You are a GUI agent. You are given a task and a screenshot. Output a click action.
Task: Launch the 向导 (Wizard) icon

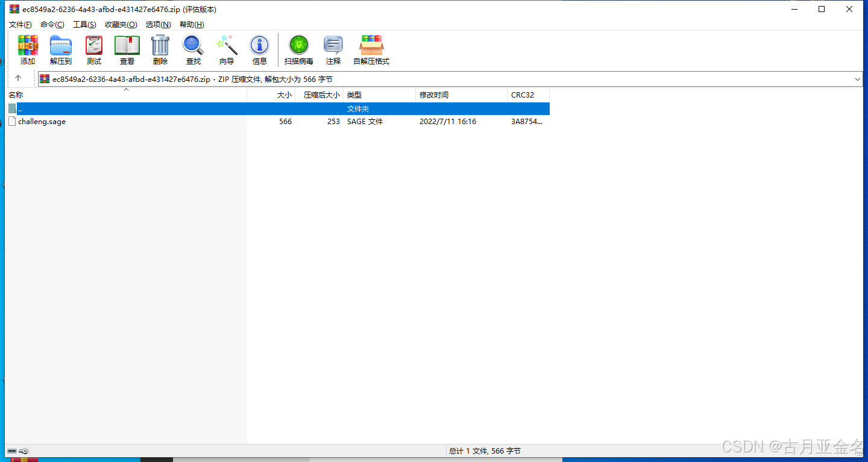coord(227,49)
